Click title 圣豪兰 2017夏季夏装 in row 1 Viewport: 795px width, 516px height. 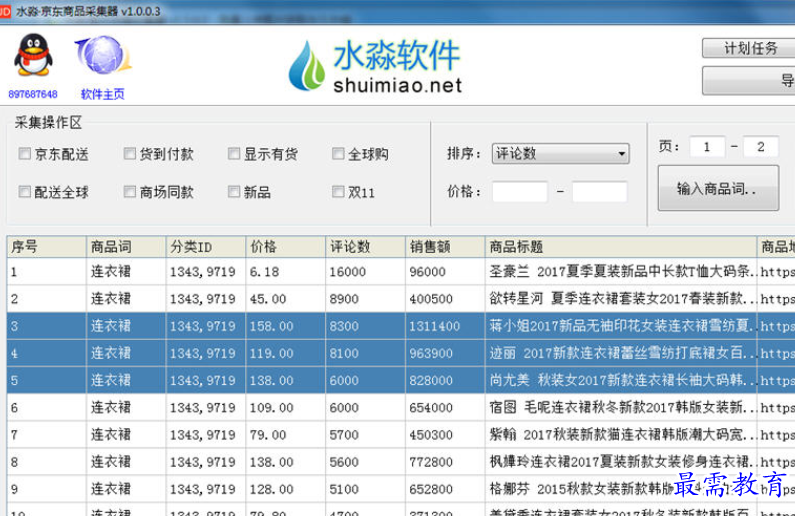621,272
